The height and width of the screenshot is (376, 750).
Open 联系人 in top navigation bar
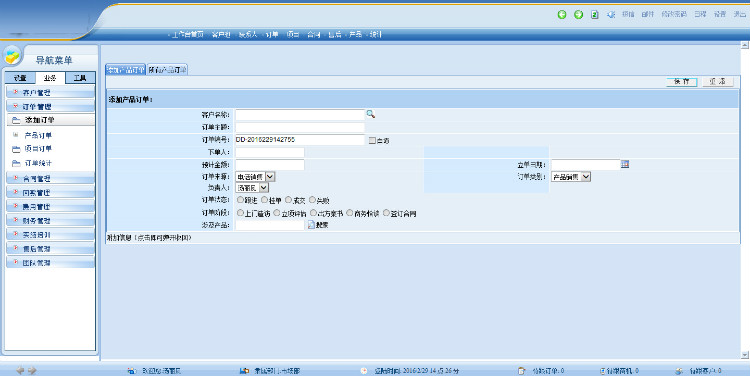coord(248,34)
